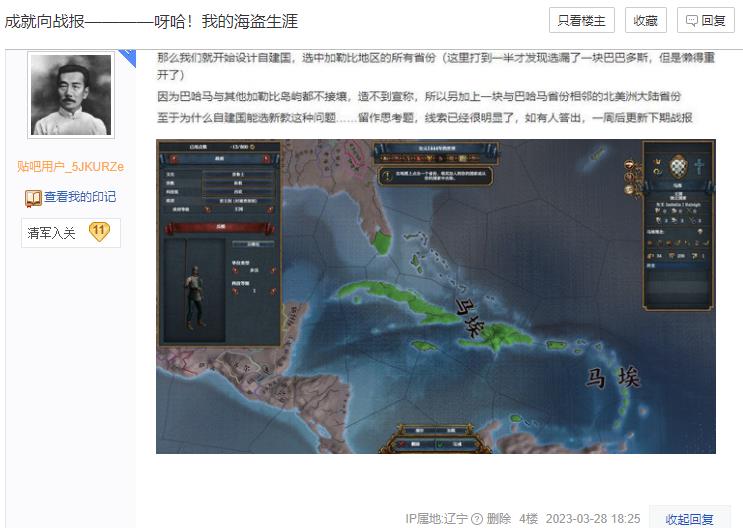Image resolution: width=743 pixels, height=528 pixels.
Task: Open the Caribbean game map screenshot
Action: pyautogui.click(x=435, y=296)
